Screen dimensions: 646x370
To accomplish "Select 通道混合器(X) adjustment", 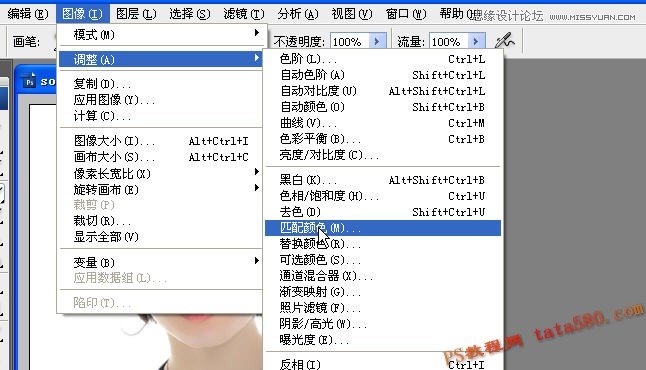I will point(383,276).
